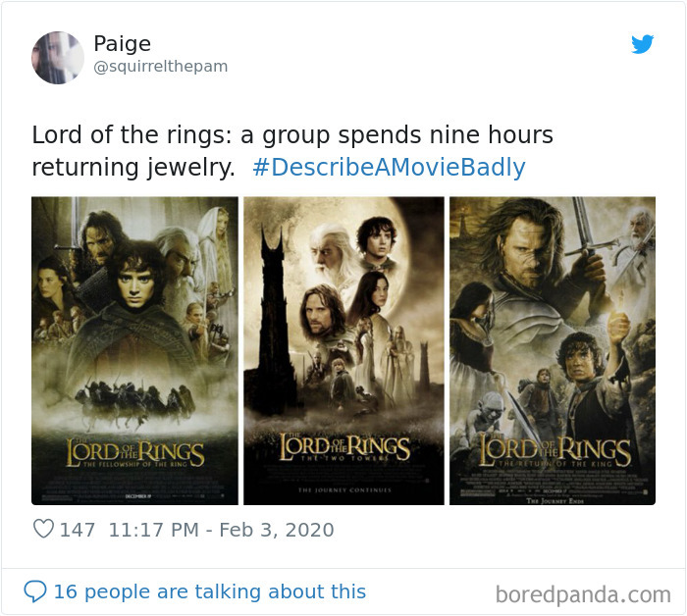Image resolution: width=687 pixels, height=616 pixels.
Task: Follow the #DescribeAMovieBadly hashtag
Action: coord(389,168)
